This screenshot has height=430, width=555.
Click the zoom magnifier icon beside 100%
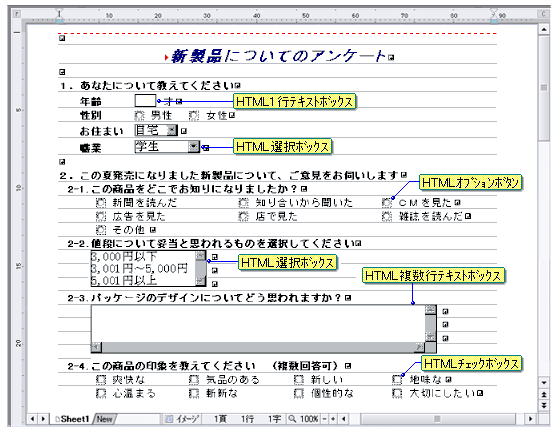tap(292, 419)
